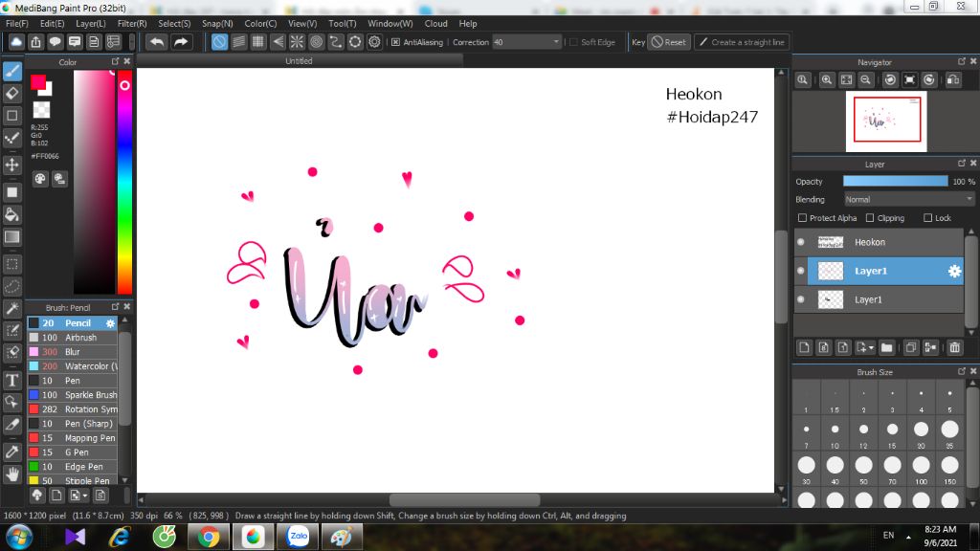Enable the radial snap icon

point(297,42)
